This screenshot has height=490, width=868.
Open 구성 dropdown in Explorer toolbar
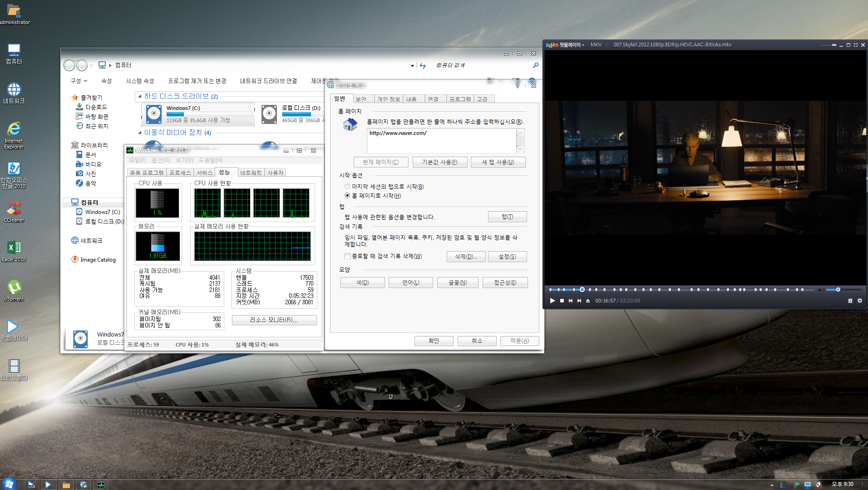point(79,81)
